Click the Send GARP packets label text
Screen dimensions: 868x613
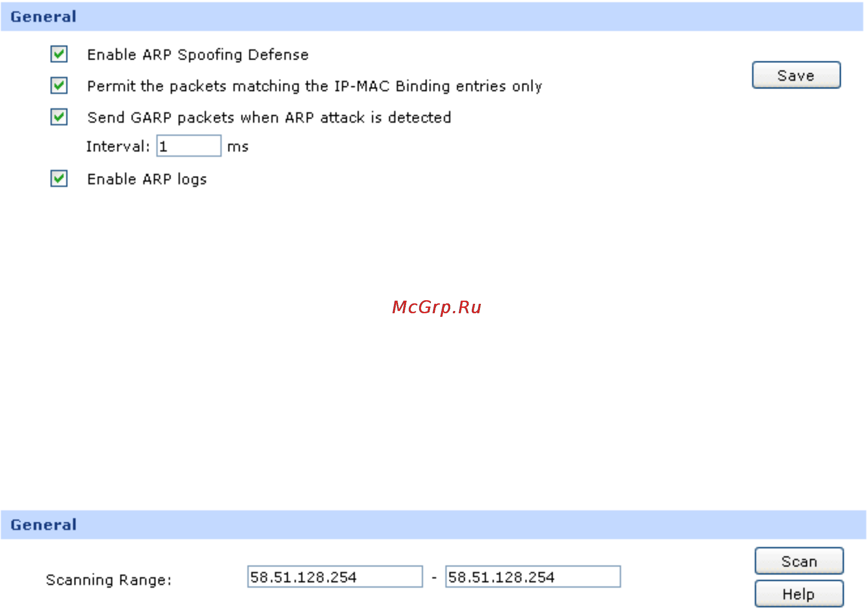click(269, 117)
